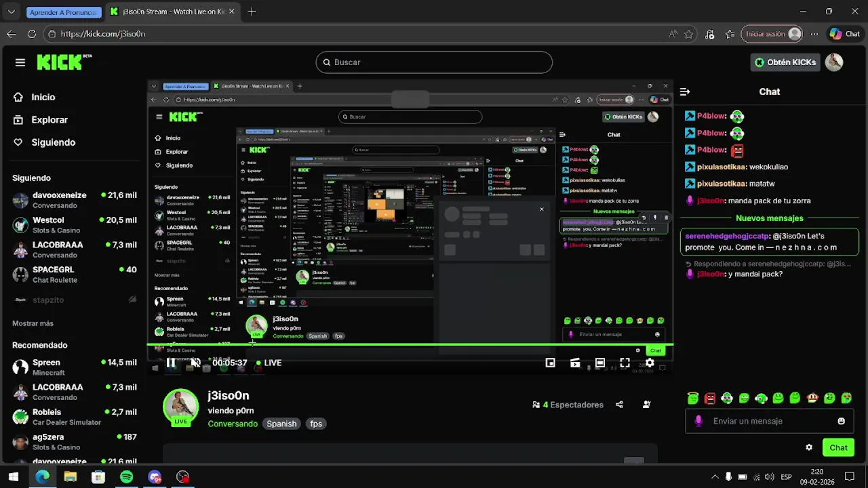
Task: Pause the live stream
Action: click(171, 363)
